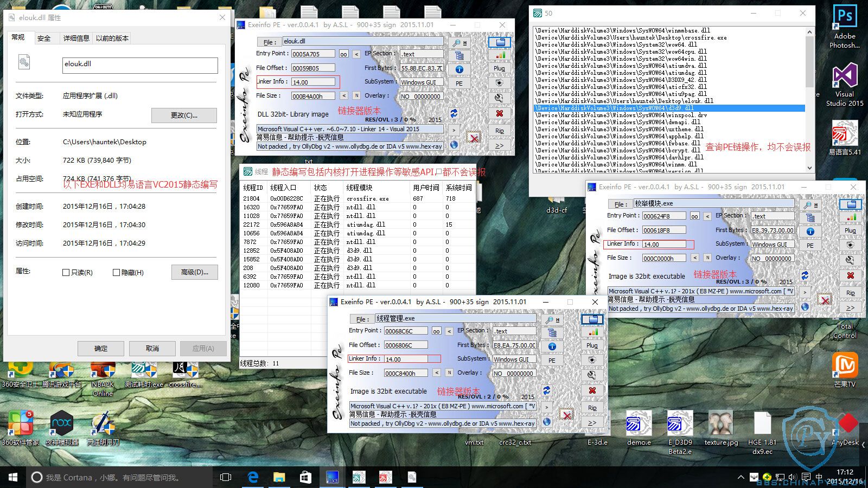Click the scan magnifier icon in elouk.dll Exeinfo window
Viewport: 868px width, 488px height.
459,42
